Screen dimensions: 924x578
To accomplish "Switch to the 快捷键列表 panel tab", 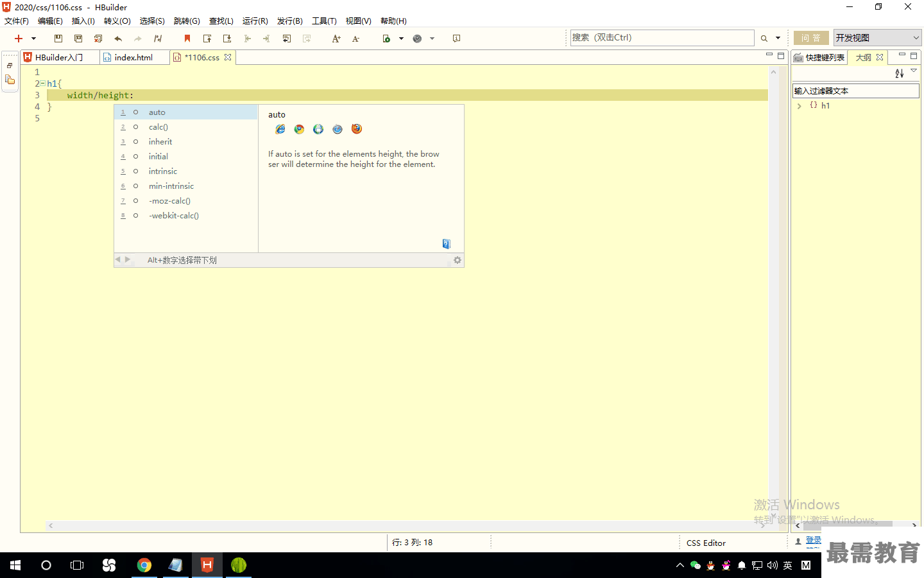I will [x=819, y=57].
